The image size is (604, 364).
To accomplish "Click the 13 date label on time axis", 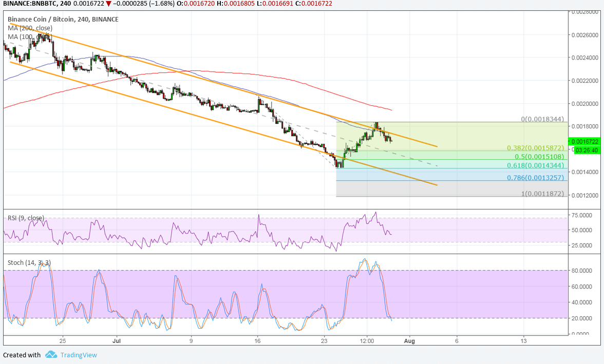I will (x=523, y=341).
